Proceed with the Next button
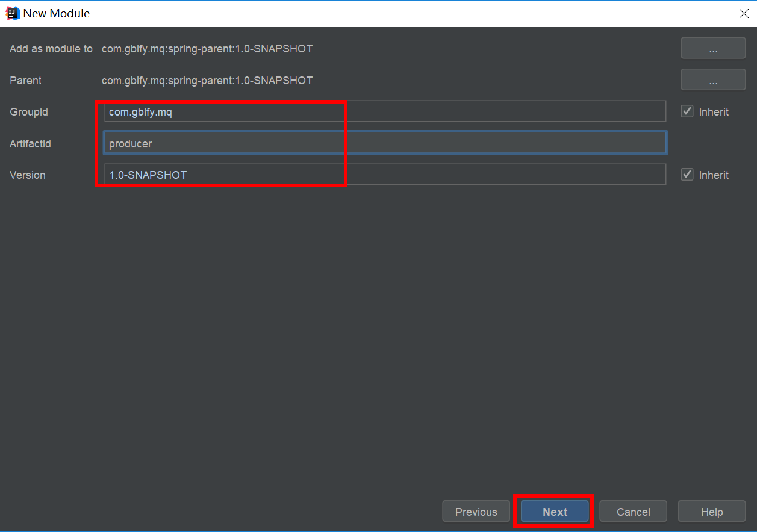The image size is (757, 532). (555, 512)
